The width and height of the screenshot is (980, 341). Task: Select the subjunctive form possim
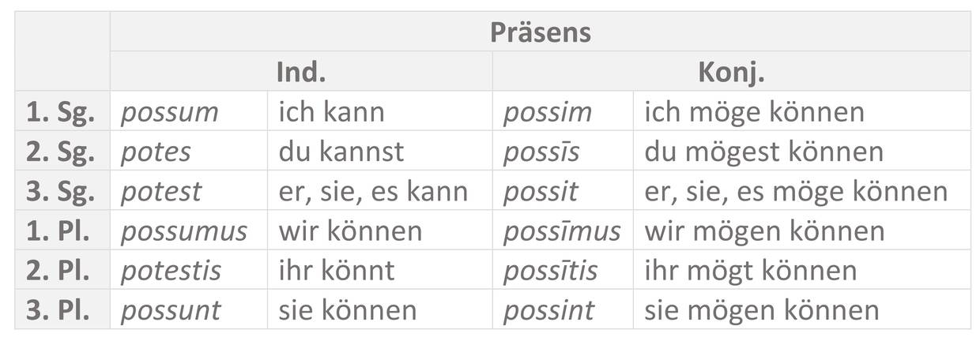click(547, 112)
